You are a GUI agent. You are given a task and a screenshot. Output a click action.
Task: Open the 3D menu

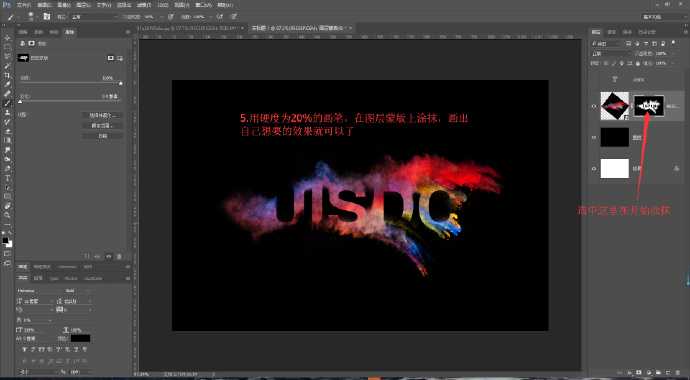click(163, 5)
